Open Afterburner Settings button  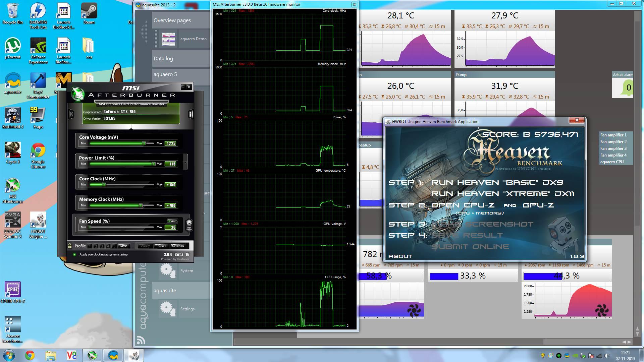click(178, 246)
